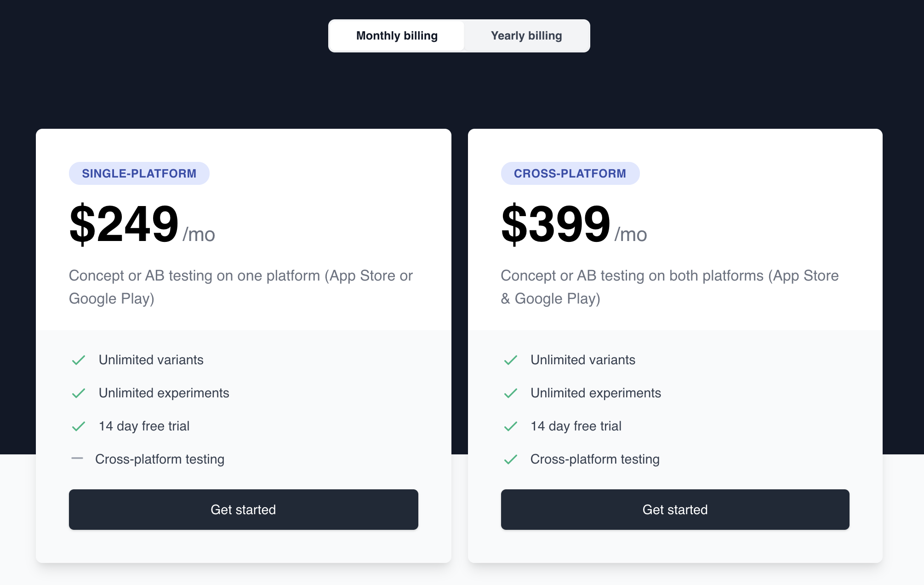Switch to Yearly billing option
This screenshot has width=924, height=585.
tap(526, 36)
